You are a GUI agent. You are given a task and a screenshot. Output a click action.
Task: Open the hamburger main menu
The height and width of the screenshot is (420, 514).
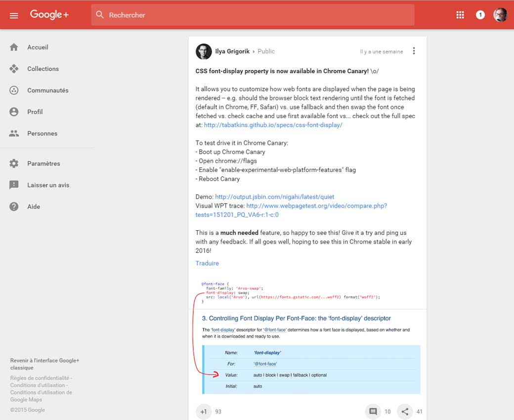point(14,15)
